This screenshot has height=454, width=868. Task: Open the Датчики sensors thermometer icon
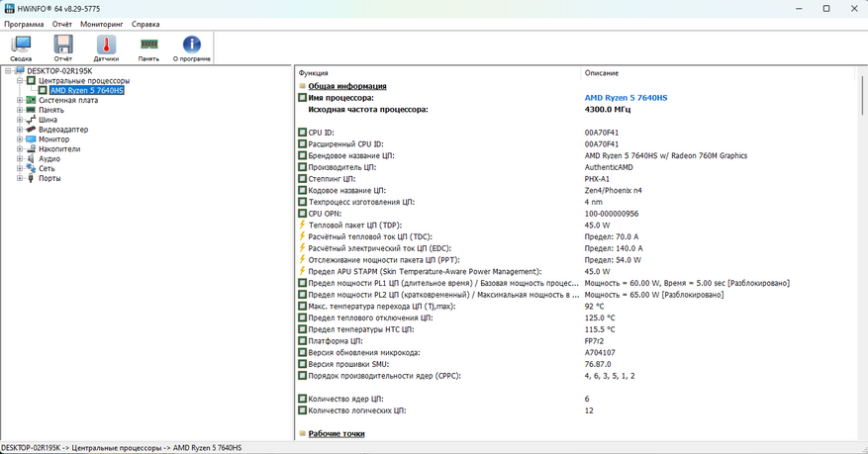[x=106, y=45]
